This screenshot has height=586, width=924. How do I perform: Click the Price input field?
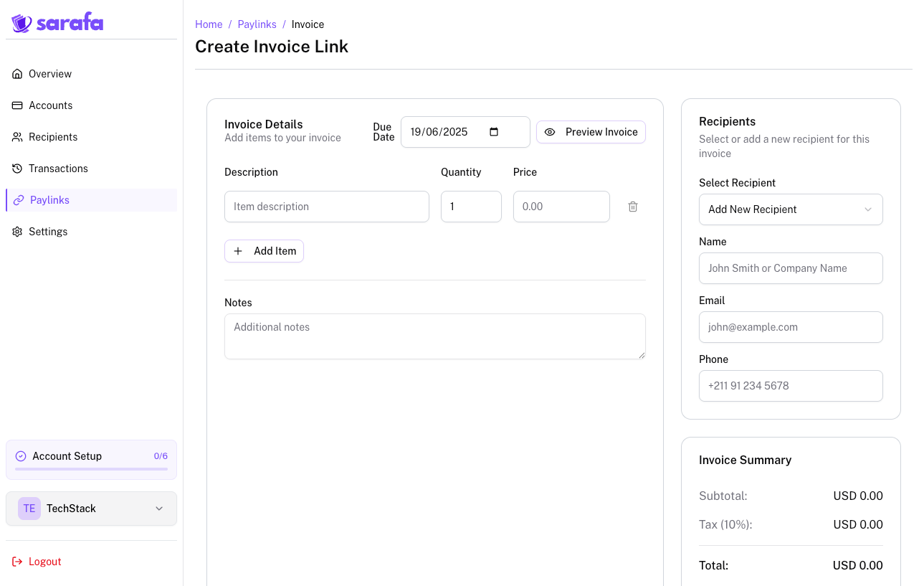pyautogui.click(x=561, y=207)
